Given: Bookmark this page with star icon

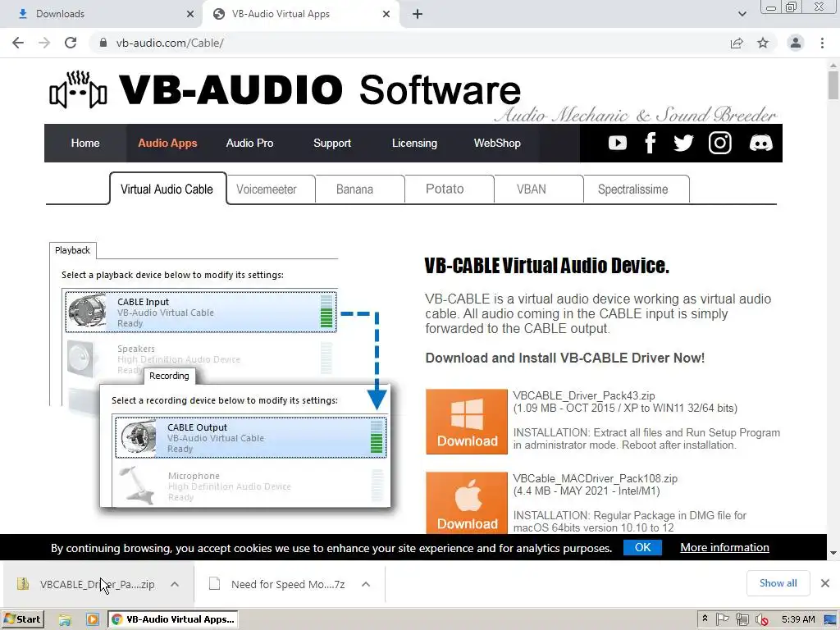Looking at the screenshot, I should click(763, 43).
